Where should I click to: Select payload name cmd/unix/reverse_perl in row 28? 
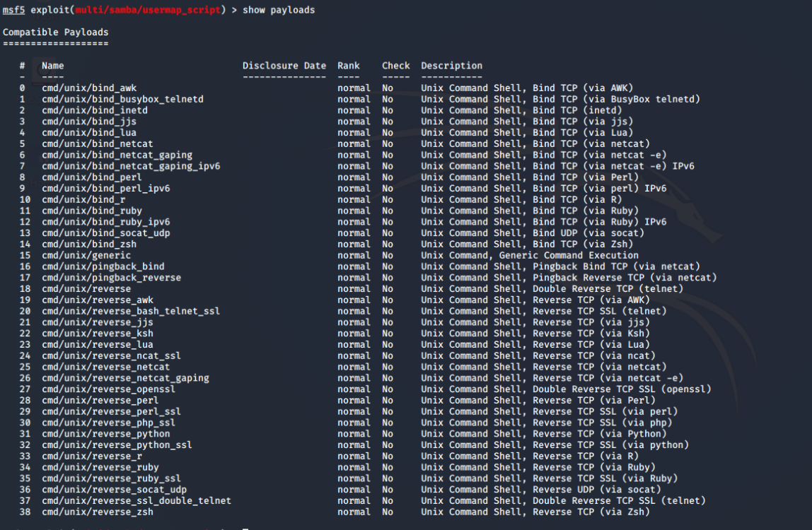[100, 400]
